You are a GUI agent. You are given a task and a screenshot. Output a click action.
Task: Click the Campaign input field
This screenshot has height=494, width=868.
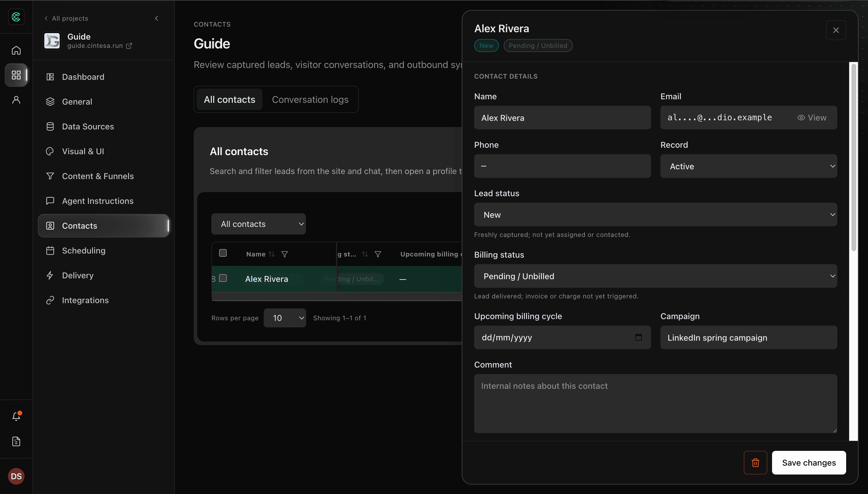[748, 338]
